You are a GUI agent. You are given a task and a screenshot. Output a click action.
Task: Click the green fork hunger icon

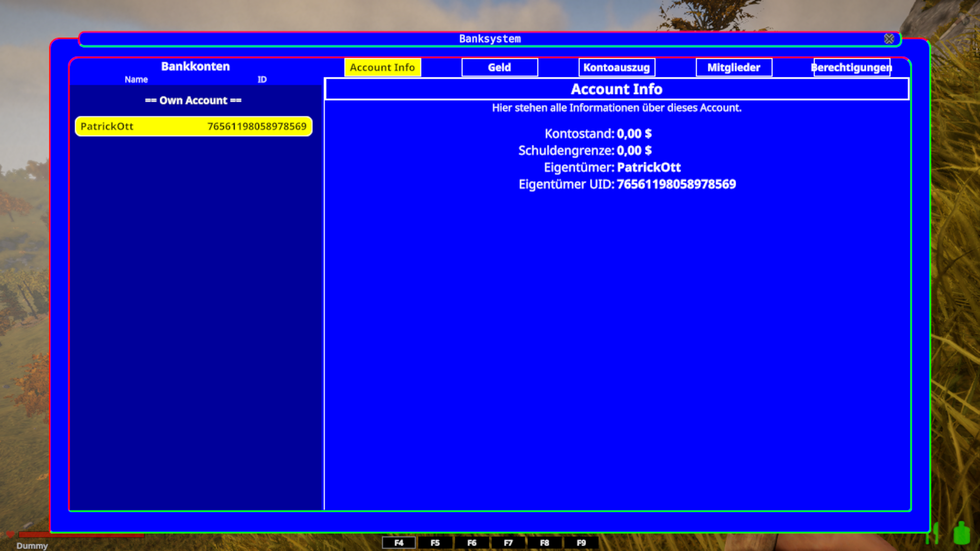(x=935, y=533)
